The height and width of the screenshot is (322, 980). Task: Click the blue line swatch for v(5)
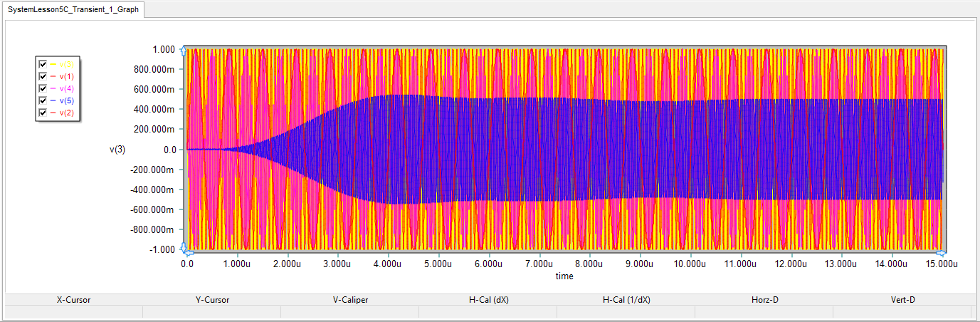click(53, 100)
